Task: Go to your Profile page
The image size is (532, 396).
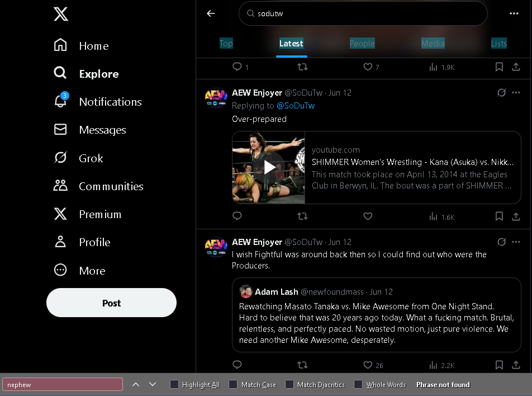Action: click(x=82, y=242)
